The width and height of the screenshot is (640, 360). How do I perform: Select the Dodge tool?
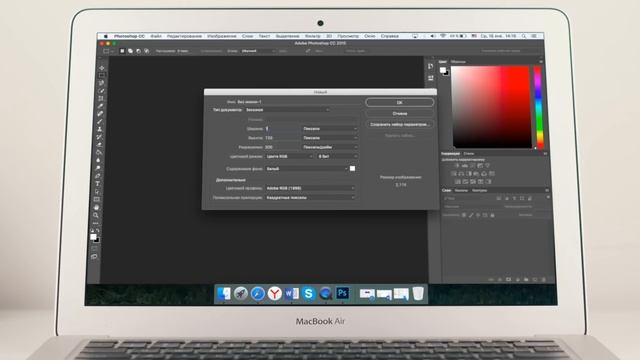pos(98,168)
